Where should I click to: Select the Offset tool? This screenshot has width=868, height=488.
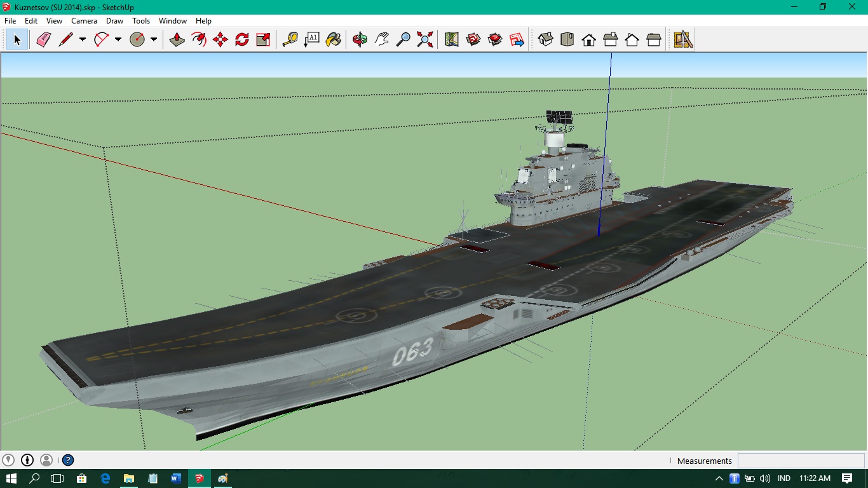point(199,39)
